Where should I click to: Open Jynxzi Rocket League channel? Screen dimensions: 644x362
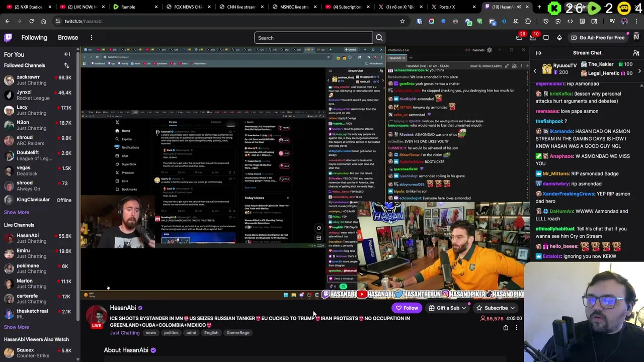click(x=38, y=95)
